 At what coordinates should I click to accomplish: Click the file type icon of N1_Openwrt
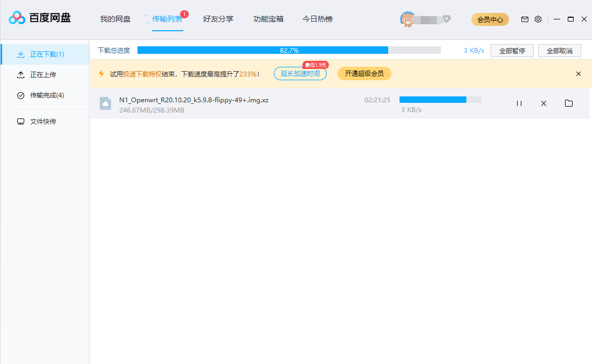(x=105, y=103)
